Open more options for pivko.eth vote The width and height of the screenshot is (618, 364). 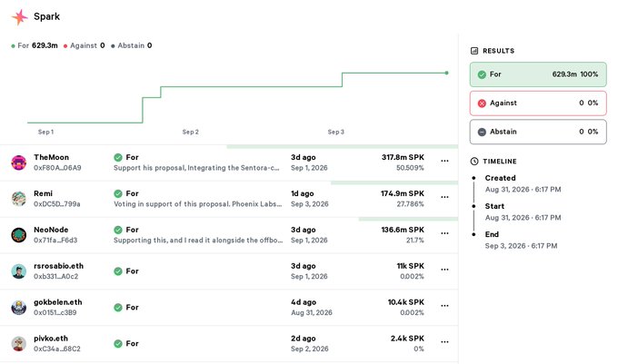(444, 342)
